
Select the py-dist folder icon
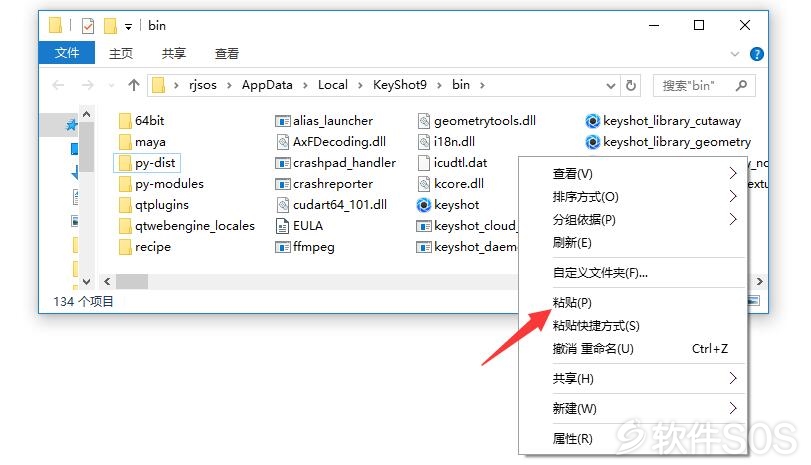click(x=125, y=163)
